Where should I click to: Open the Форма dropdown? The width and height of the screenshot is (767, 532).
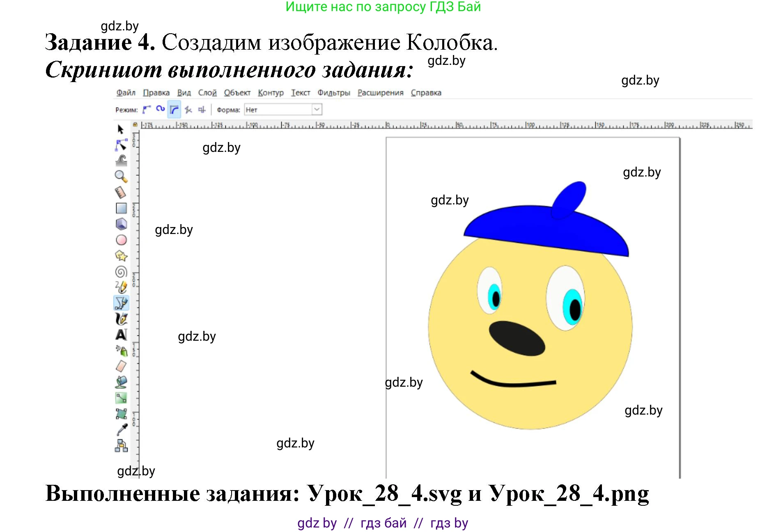click(x=316, y=109)
